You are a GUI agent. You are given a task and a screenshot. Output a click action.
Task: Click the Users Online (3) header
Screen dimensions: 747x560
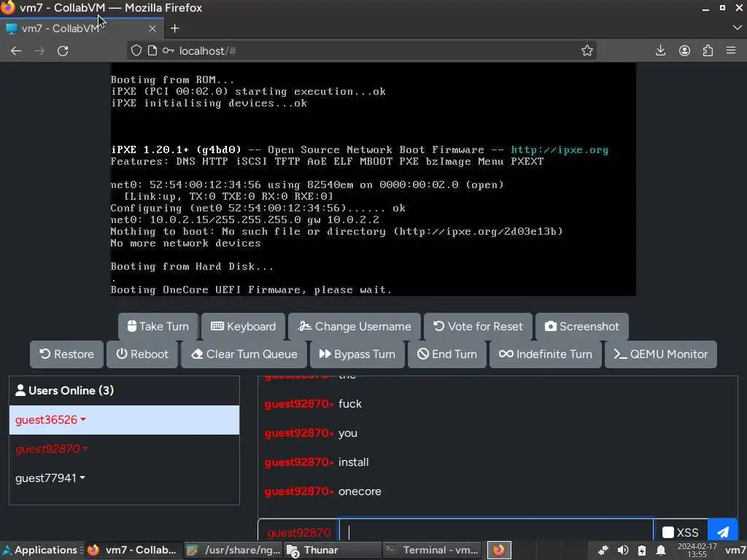point(124,391)
